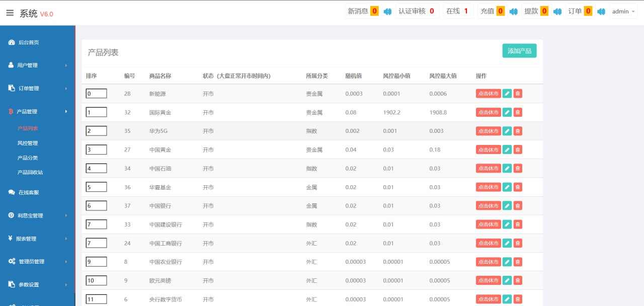
Task: Click the delete trash icon for 国际黄金
Action: click(518, 112)
